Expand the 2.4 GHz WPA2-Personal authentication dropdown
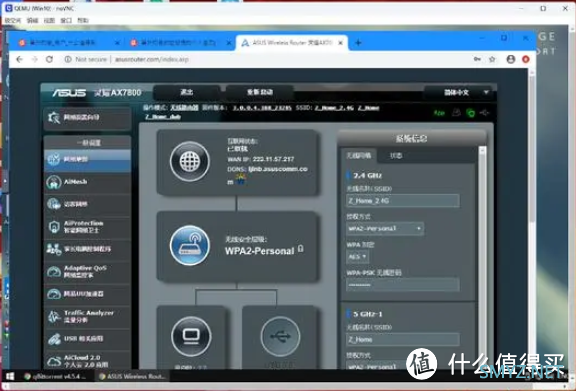 point(385,229)
